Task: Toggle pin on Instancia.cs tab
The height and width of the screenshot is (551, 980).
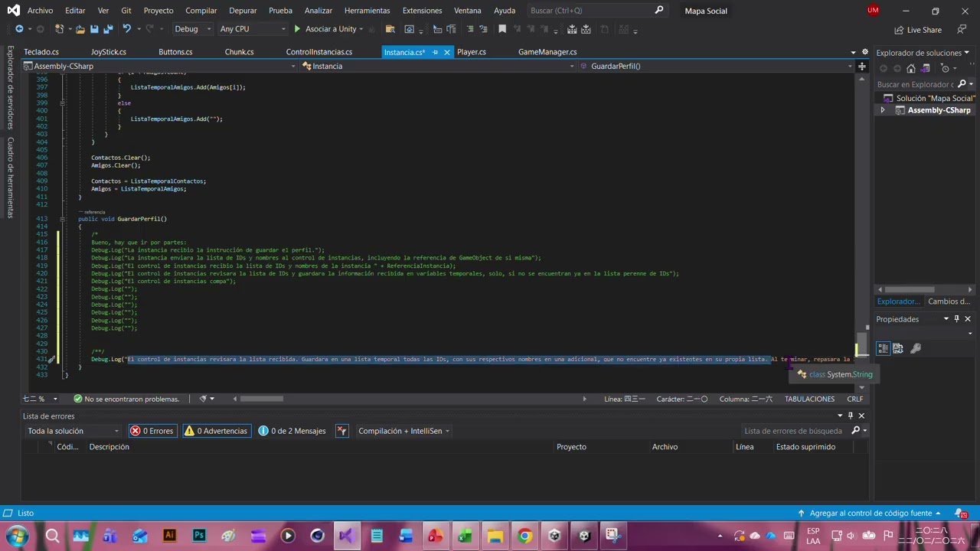Action: pyautogui.click(x=435, y=52)
